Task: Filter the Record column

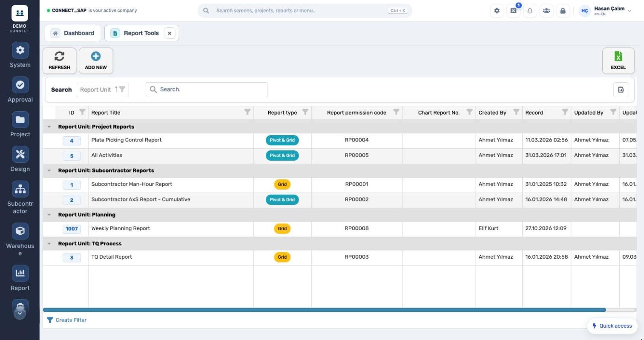Action: click(565, 112)
